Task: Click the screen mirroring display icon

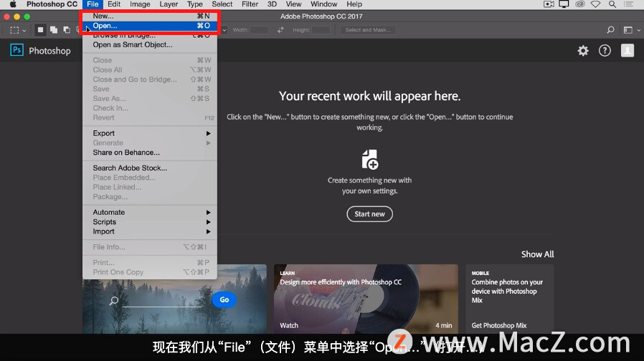Action: [564, 4]
